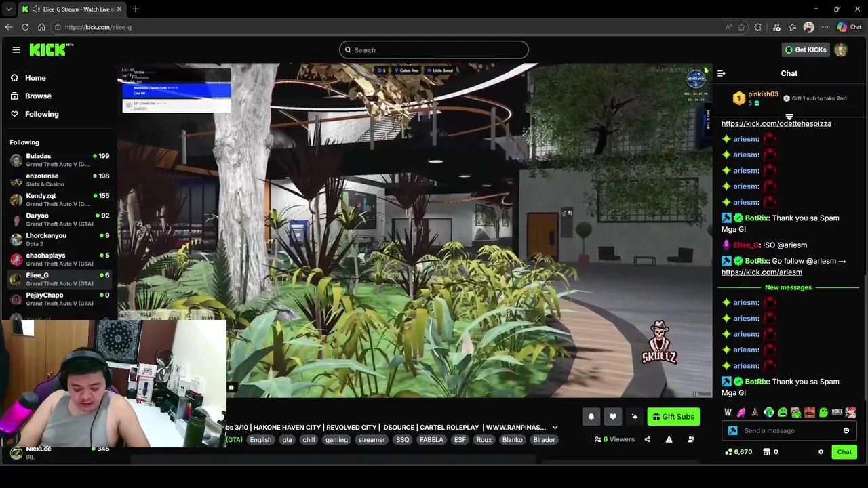Click the Eliee_G username in chat

click(x=745, y=245)
